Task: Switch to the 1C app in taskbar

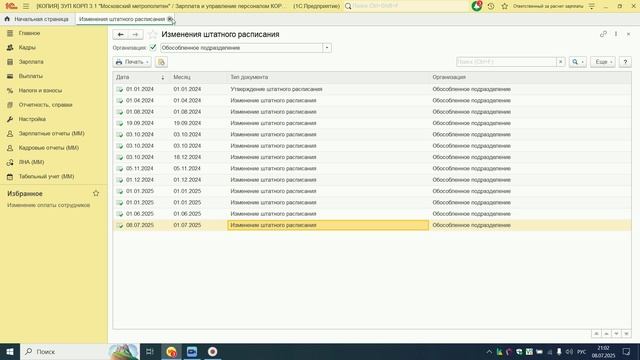Action: (x=171, y=351)
